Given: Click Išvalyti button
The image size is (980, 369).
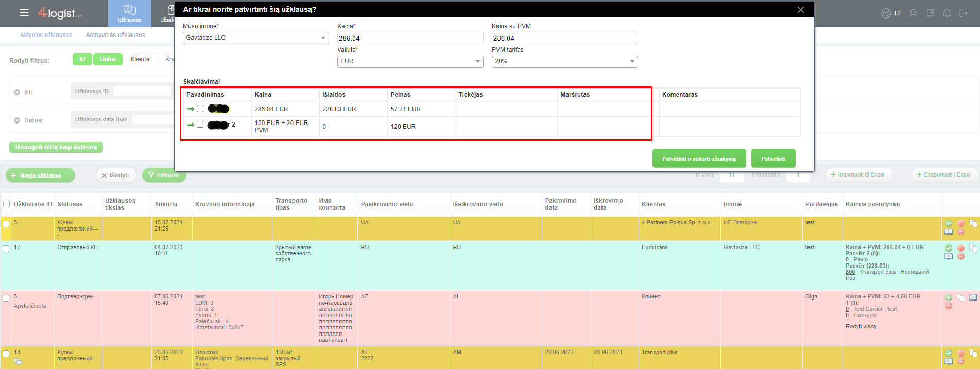Looking at the screenshot, I should point(116,175).
